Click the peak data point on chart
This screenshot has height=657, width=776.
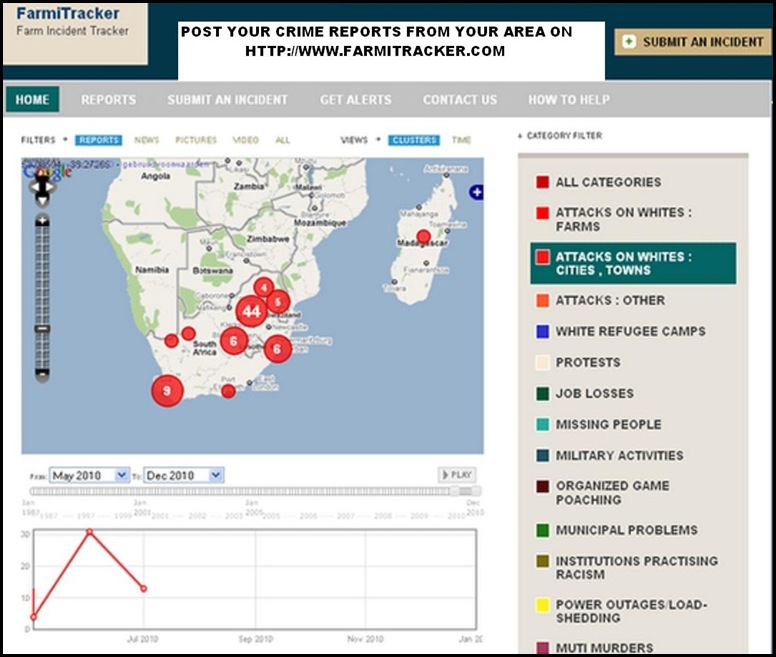90,532
